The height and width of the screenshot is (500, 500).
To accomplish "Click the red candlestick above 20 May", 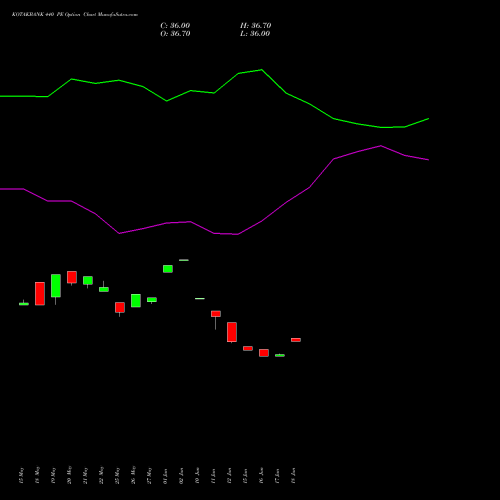I will click(x=72, y=277).
